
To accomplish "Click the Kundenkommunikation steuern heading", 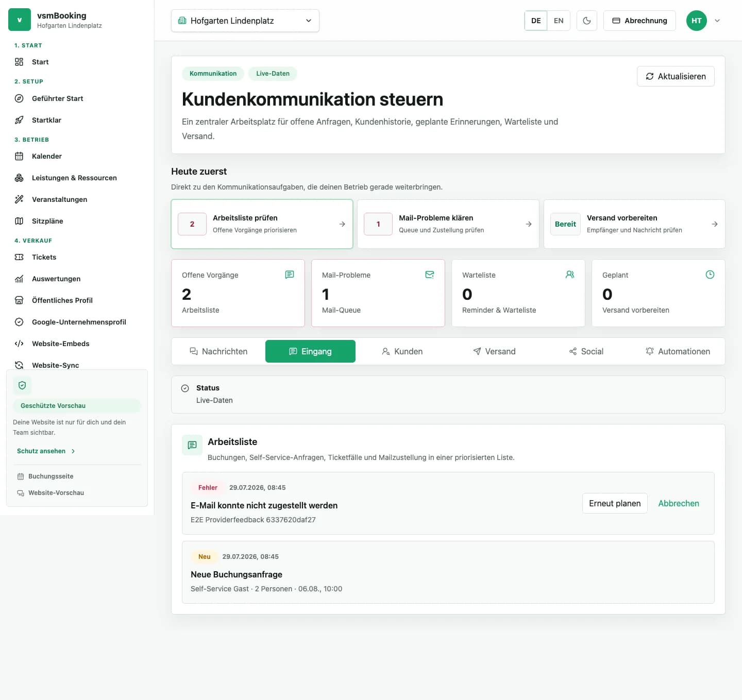I will (312, 99).
